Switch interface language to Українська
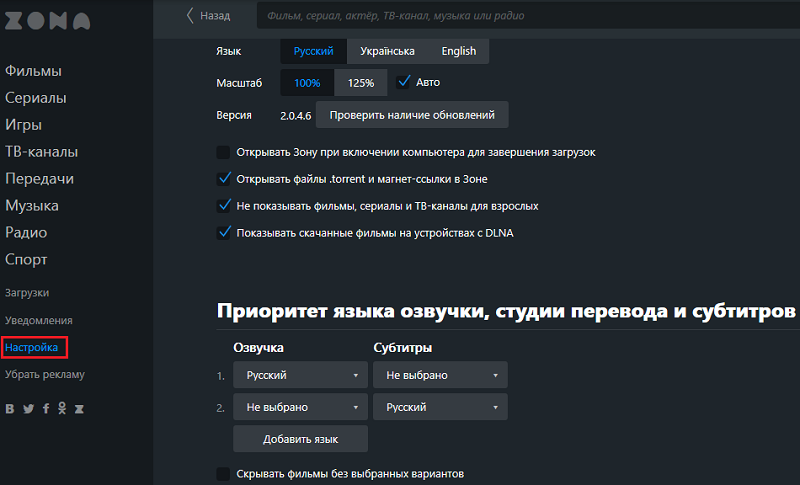800x485 pixels. click(x=387, y=51)
